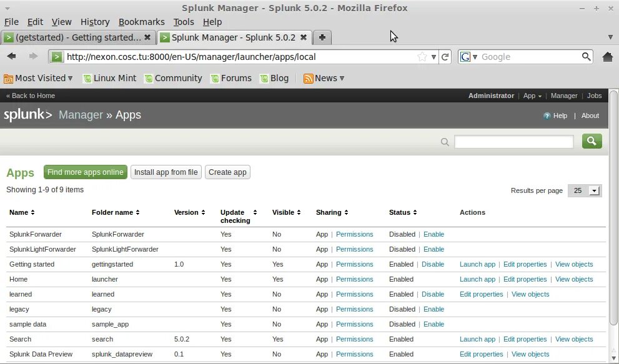View objects of the Home app
Image resolution: width=619 pixels, height=364 pixels.
tap(574, 279)
